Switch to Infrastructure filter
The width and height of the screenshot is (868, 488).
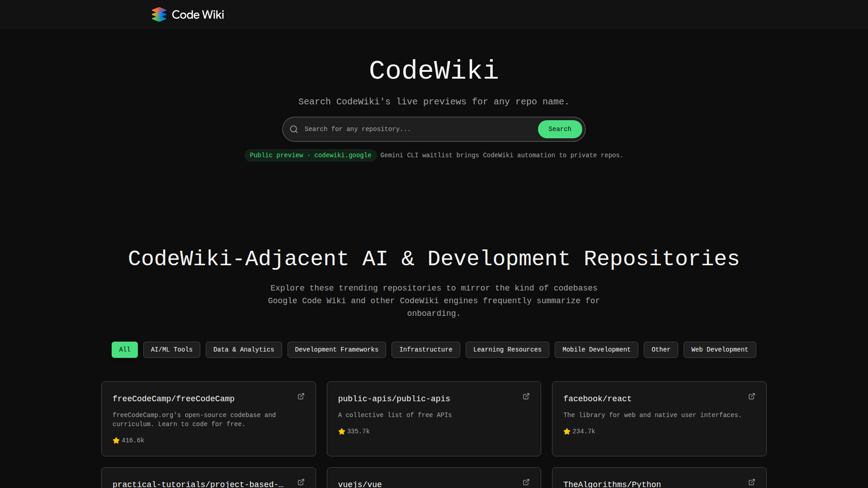pos(426,350)
